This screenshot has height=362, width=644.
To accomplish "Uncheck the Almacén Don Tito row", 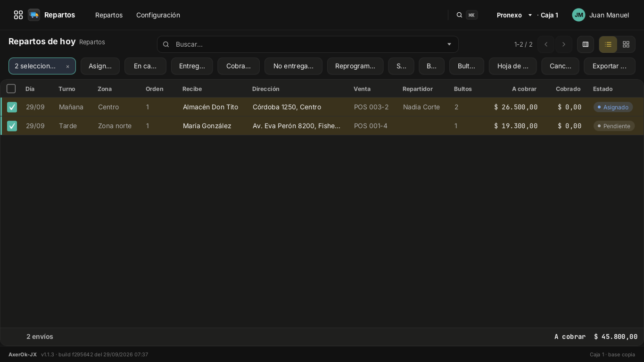I will pyautogui.click(x=12, y=107).
